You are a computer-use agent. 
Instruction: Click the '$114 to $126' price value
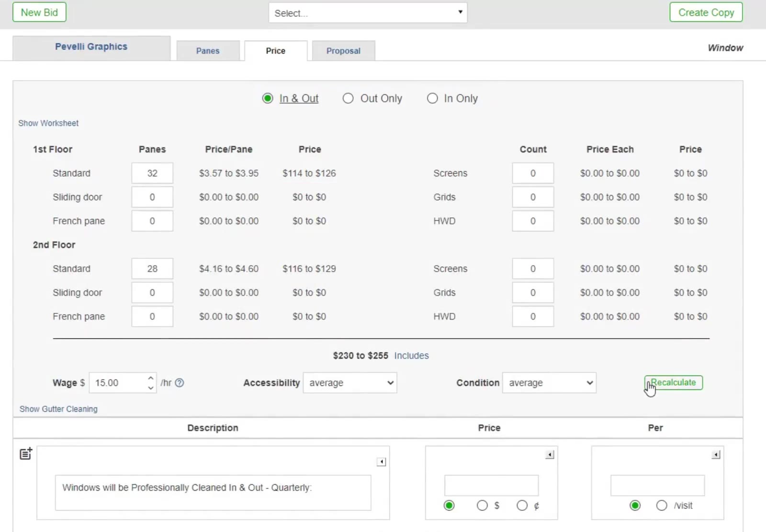pyautogui.click(x=309, y=173)
